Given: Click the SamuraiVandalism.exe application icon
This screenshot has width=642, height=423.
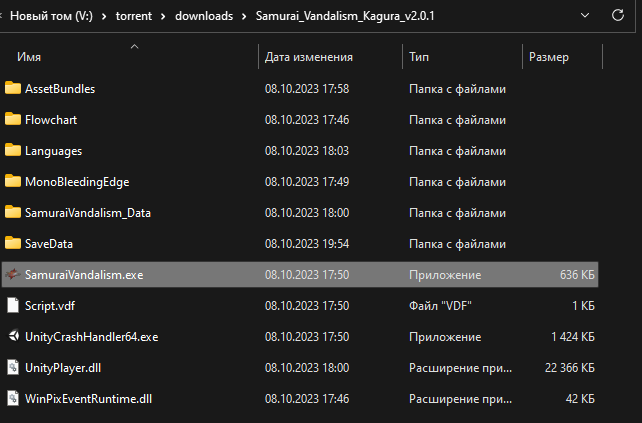Looking at the screenshot, I should pyautogui.click(x=13, y=274).
